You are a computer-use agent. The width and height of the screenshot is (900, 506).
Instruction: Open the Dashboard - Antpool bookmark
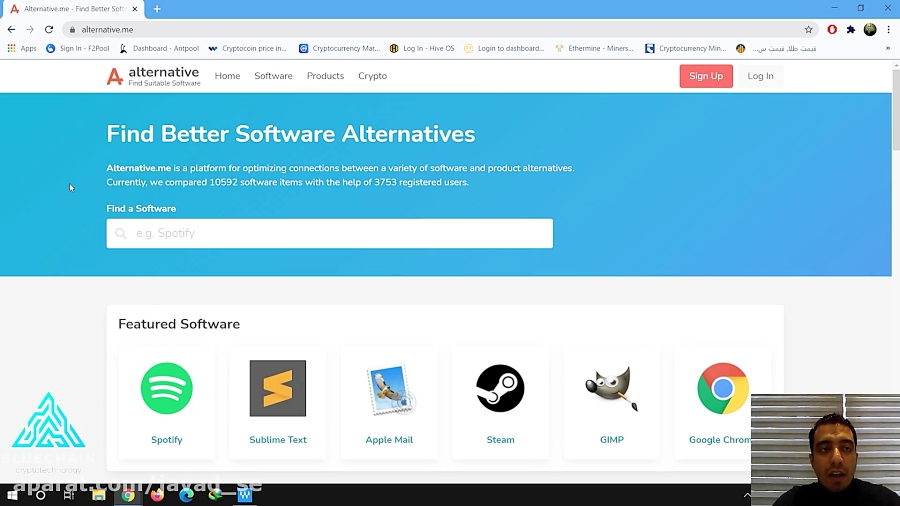(159, 48)
